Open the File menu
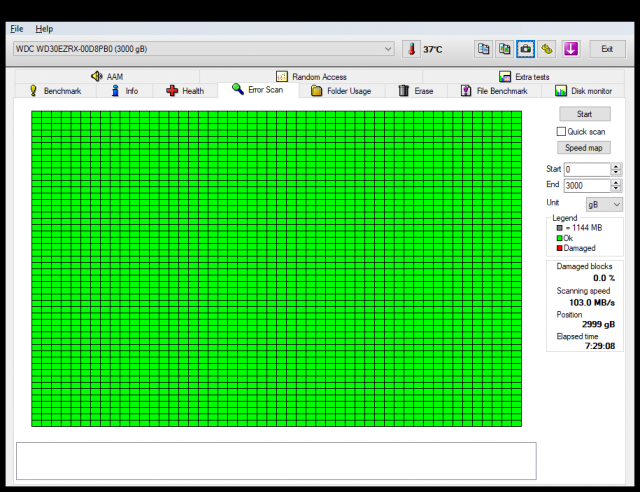Viewport: 640px width, 492px height. (16, 29)
